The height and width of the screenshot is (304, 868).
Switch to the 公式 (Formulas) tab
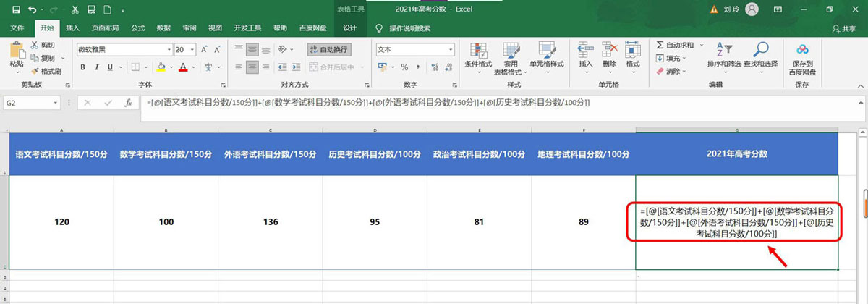[138, 28]
